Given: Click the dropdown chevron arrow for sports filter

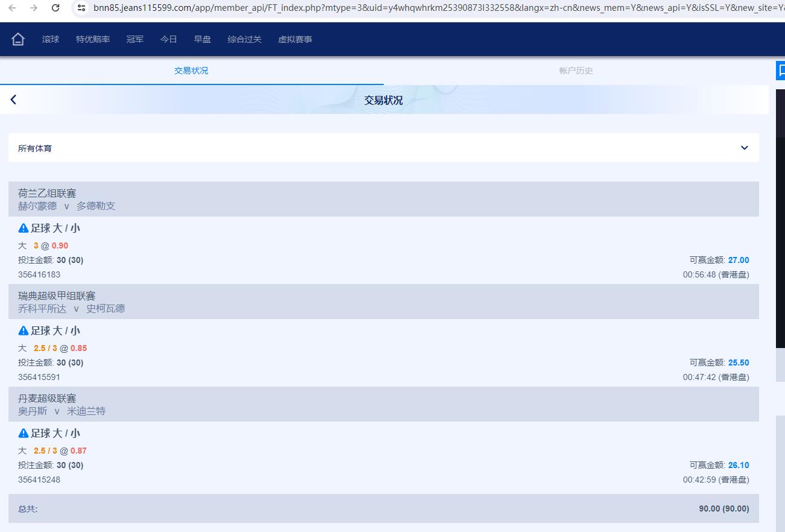Looking at the screenshot, I should coord(744,148).
